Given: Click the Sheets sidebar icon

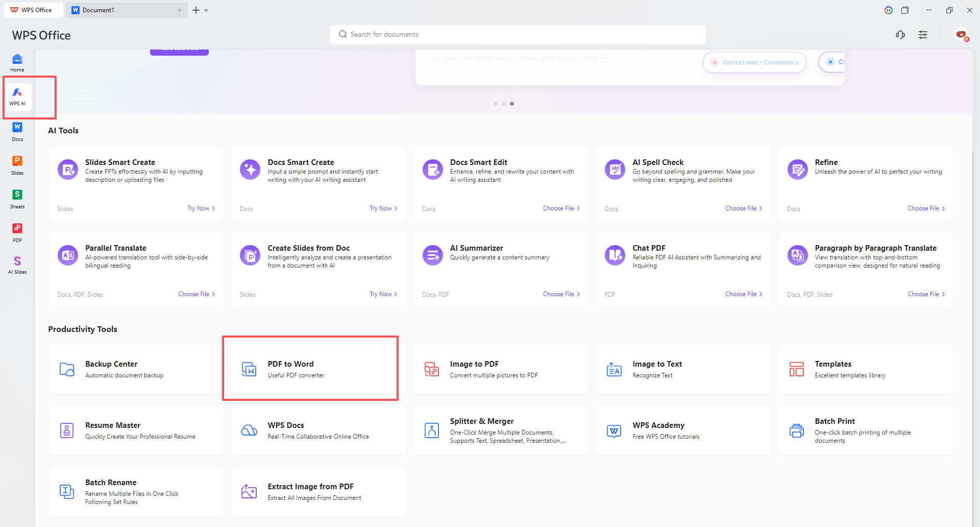Looking at the screenshot, I should (17, 198).
